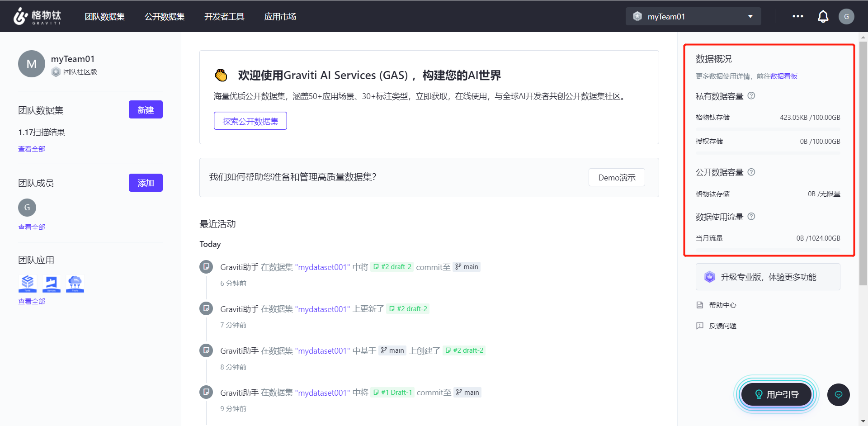Click the scrollbar down arrow
Viewport: 868px width, 426px height.
tap(863, 422)
